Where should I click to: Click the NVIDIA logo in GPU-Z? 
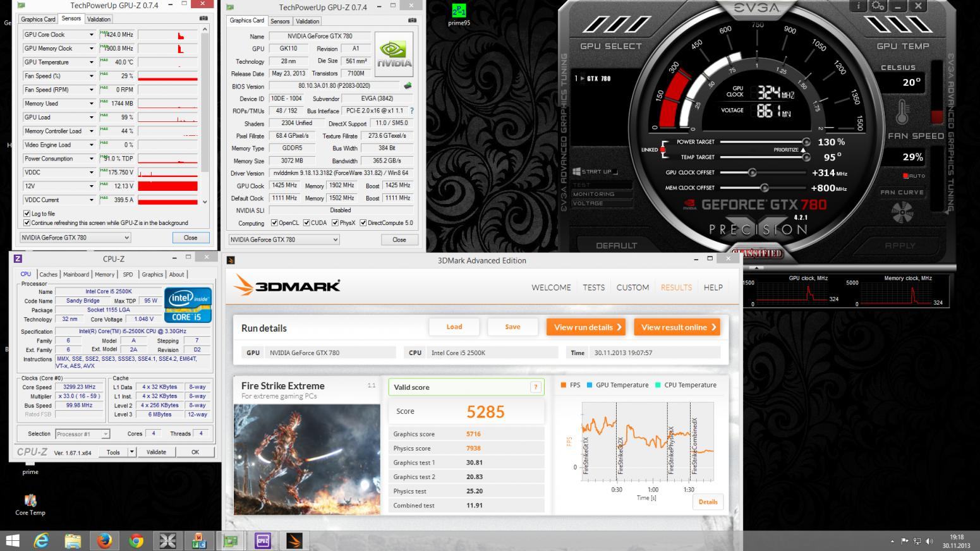point(394,54)
